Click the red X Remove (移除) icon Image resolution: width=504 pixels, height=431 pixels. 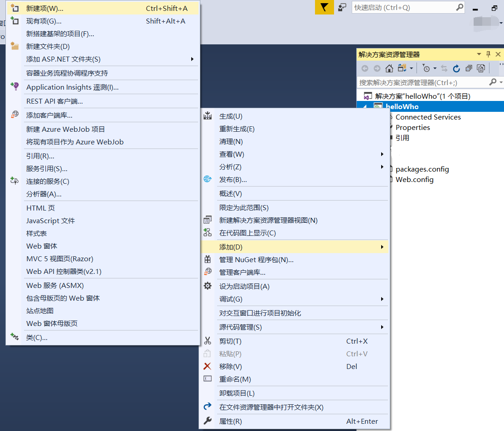(x=208, y=366)
